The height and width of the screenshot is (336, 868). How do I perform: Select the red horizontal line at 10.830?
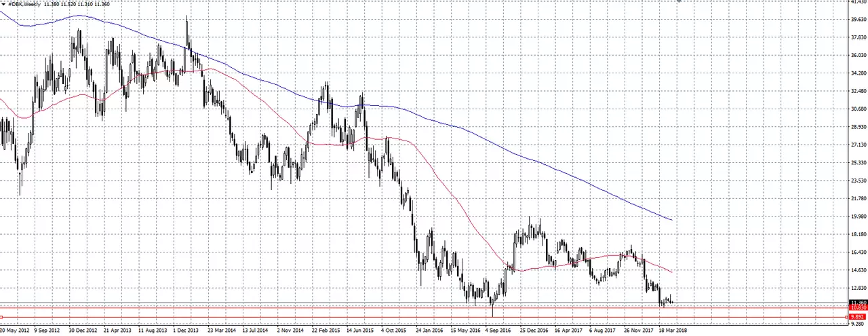pyautogui.click(x=425, y=308)
